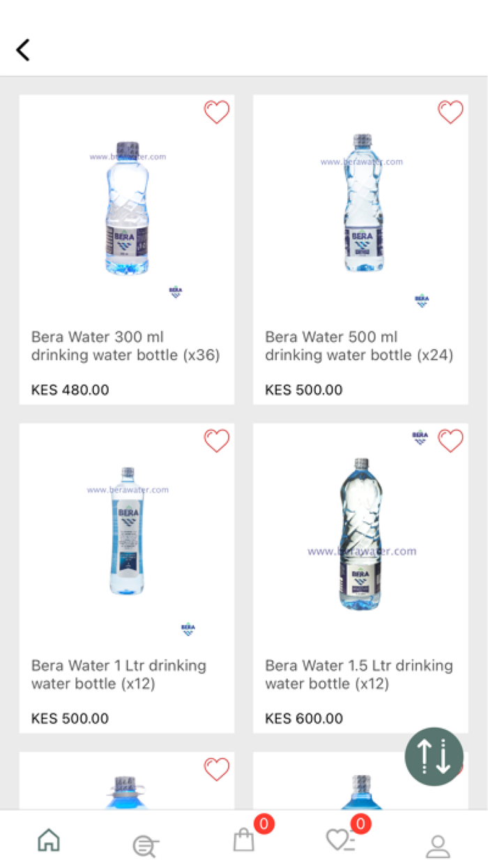The width and height of the screenshot is (488, 868).
Task: Click the floating sort arrows button
Action: (x=433, y=756)
